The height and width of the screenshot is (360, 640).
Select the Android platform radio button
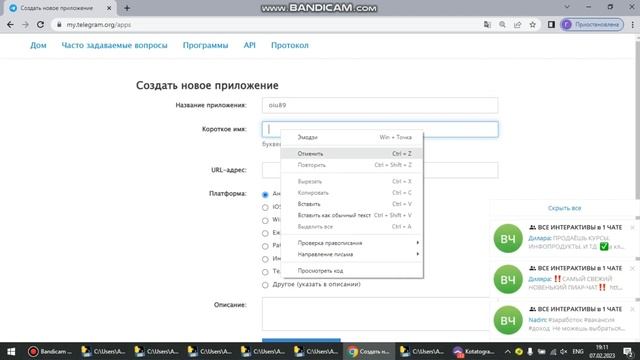[265, 195]
